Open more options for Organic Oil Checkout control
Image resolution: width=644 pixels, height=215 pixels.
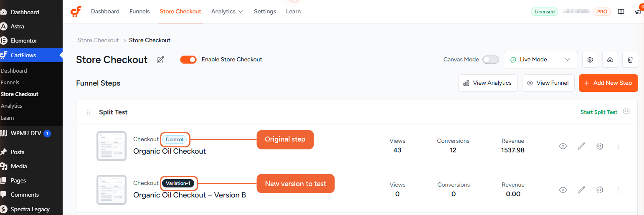[618, 146]
